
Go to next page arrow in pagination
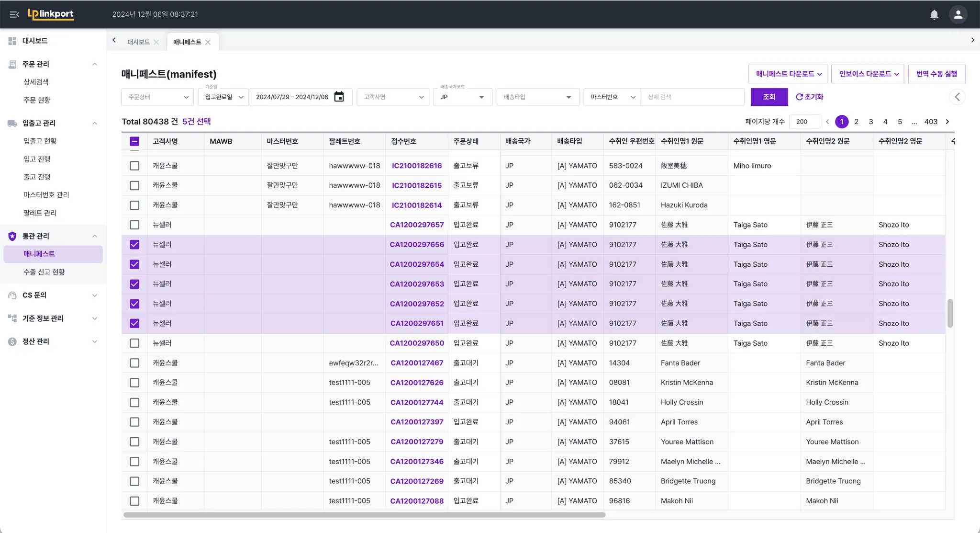pyautogui.click(x=947, y=122)
